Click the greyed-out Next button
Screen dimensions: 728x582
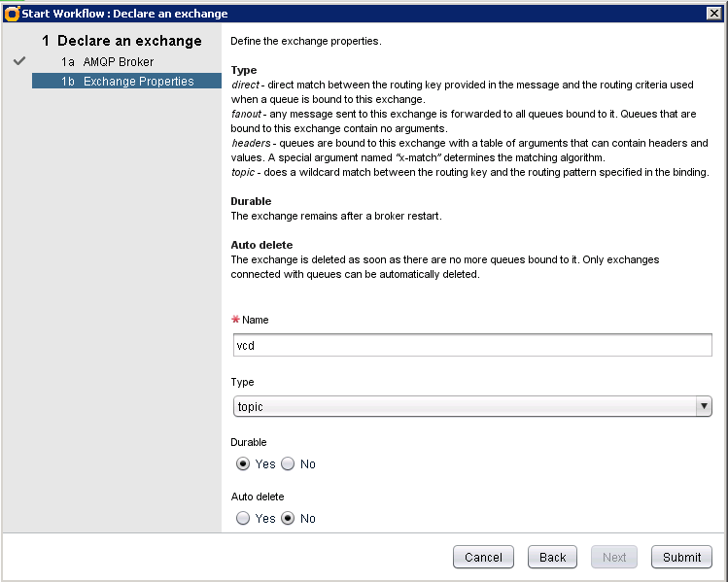(x=614, y=557)
